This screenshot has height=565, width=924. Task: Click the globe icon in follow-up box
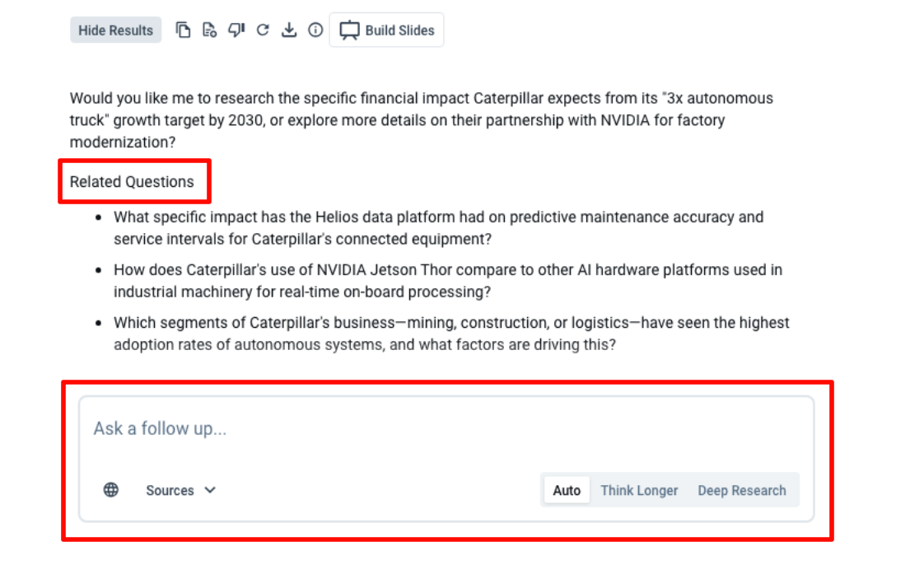tap(111, 490)
